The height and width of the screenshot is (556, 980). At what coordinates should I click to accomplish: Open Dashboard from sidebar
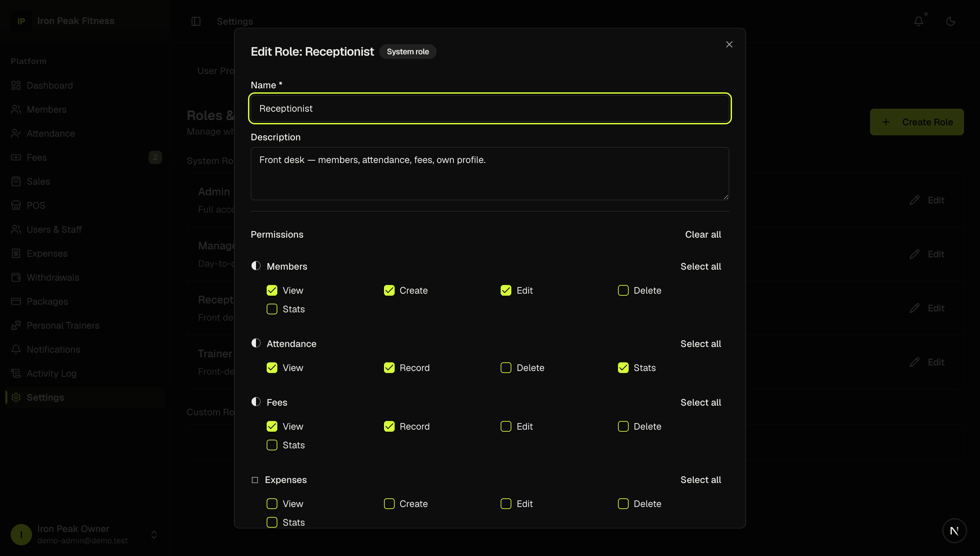pos(85,86)
